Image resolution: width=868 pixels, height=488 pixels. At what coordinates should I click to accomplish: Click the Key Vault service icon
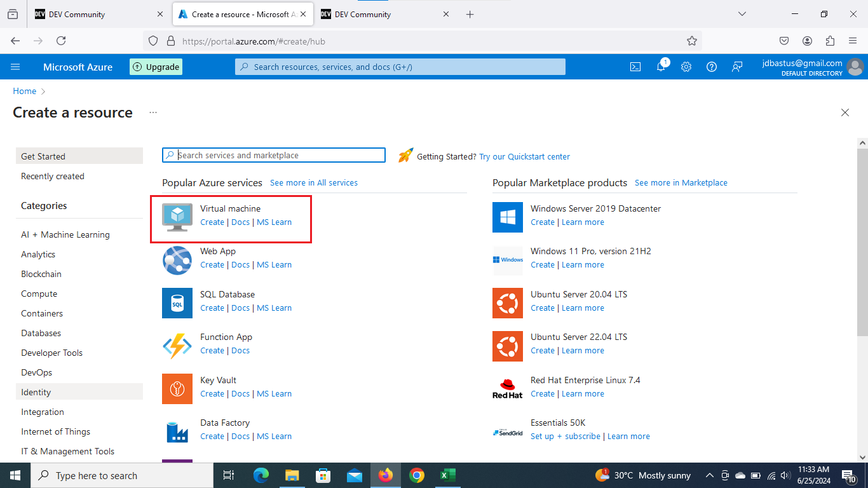point(177,388)
